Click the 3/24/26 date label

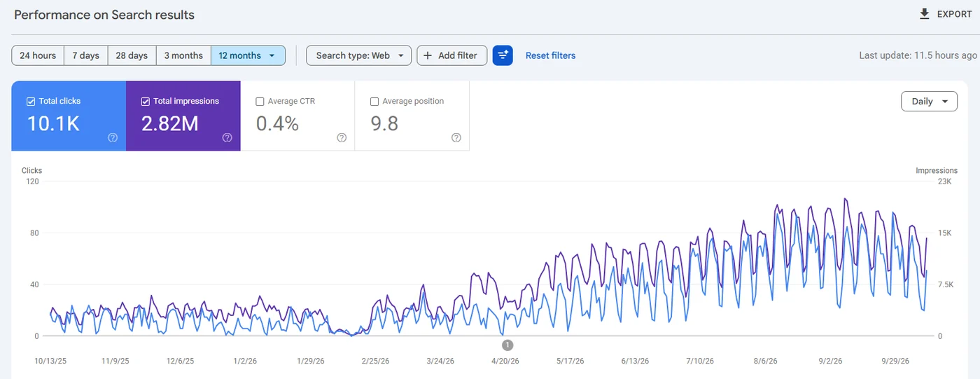click(440, 361)
